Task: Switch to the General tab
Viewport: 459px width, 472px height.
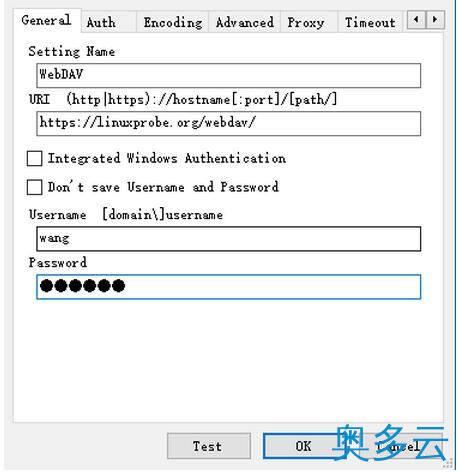Action: [47, 20]
